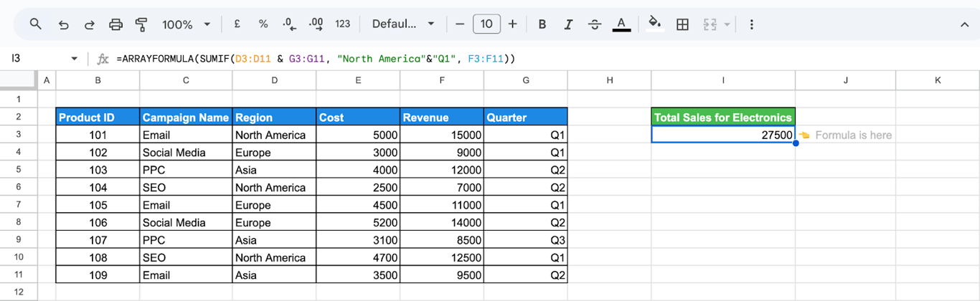Decrease font size with minus button

coord(460,24)
